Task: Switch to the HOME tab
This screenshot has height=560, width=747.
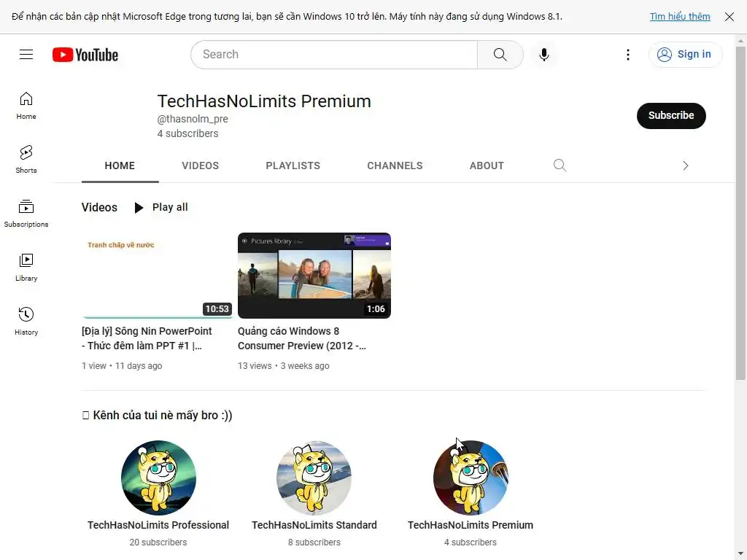Action: point(120,166)
